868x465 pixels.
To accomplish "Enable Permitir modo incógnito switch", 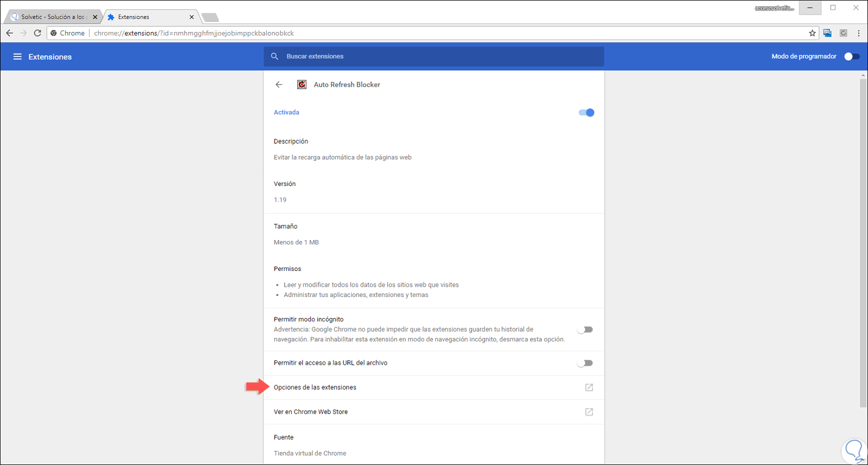I will [x=585, y=330].
